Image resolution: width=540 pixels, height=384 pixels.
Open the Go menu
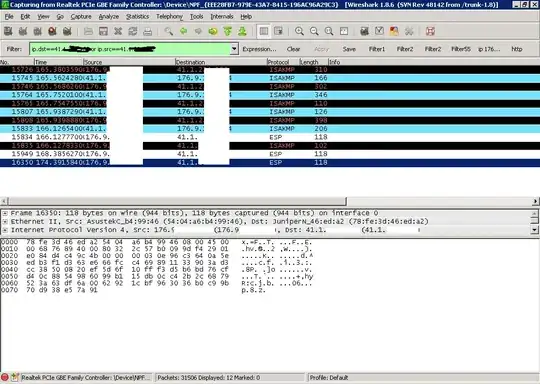[x=60, y=17]
